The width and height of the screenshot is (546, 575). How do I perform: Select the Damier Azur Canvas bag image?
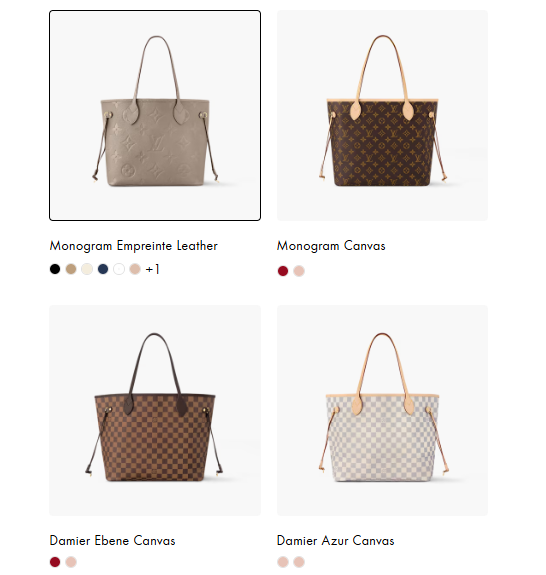(x=382, y=410)
